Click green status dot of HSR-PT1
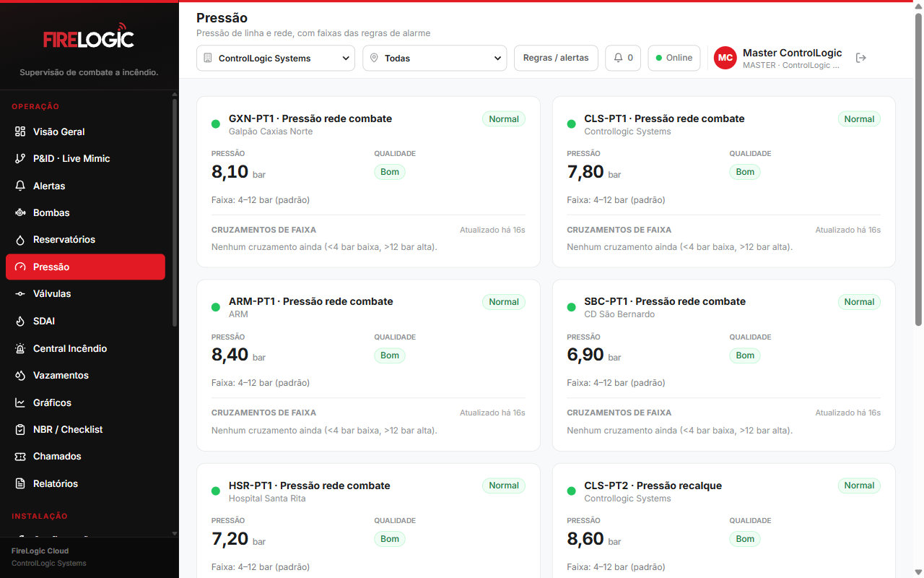The image size is (924, 578). 215,491
